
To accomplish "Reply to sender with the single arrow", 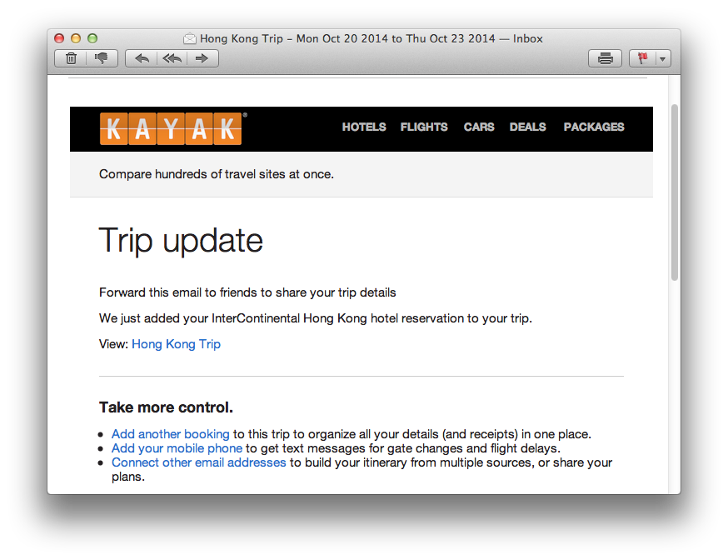I will 141,58.
